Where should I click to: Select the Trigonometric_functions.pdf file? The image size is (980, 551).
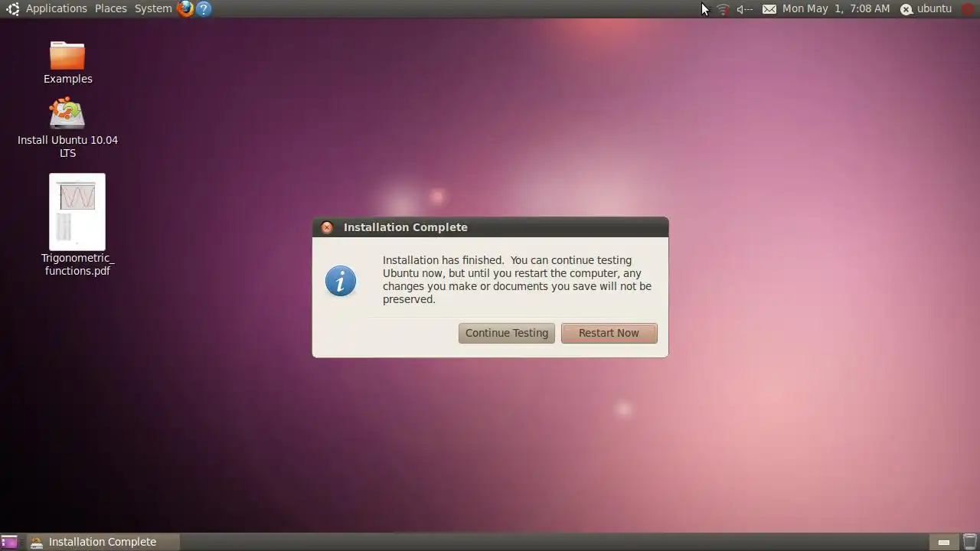(77, 225)
